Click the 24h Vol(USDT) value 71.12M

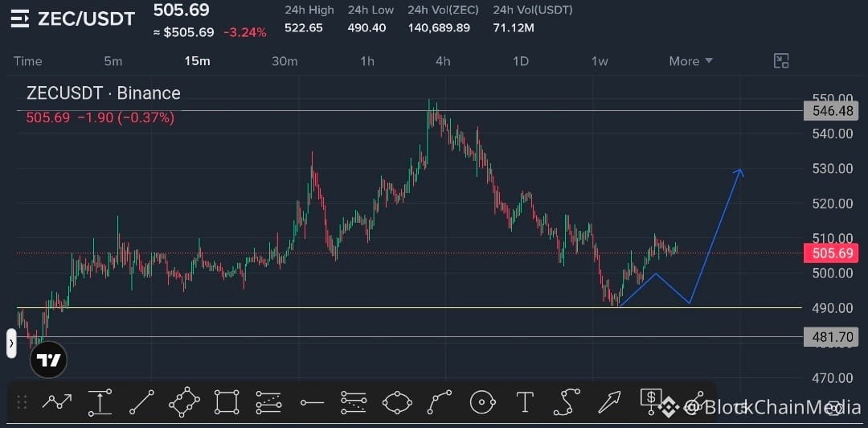(513, 27)
